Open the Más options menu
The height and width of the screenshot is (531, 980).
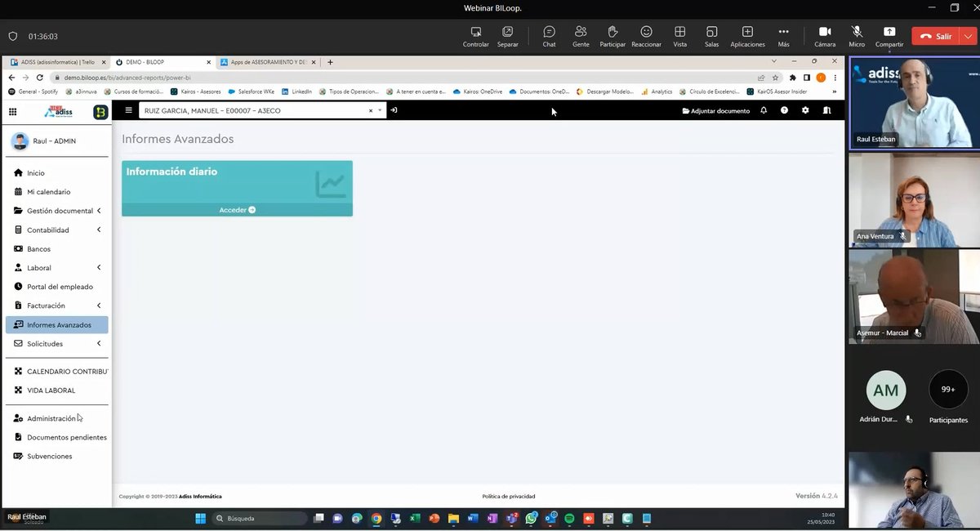(x=783, y=37)
